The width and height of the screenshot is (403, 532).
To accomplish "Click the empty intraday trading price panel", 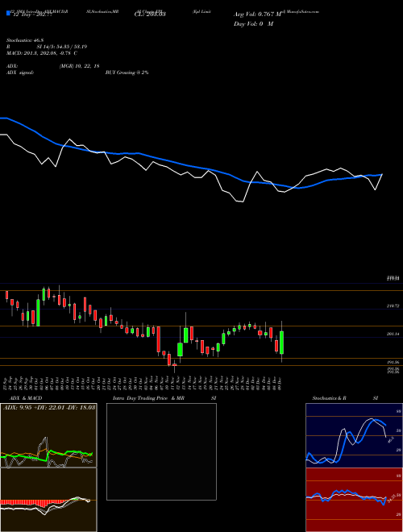I will [x=161, y=451].
